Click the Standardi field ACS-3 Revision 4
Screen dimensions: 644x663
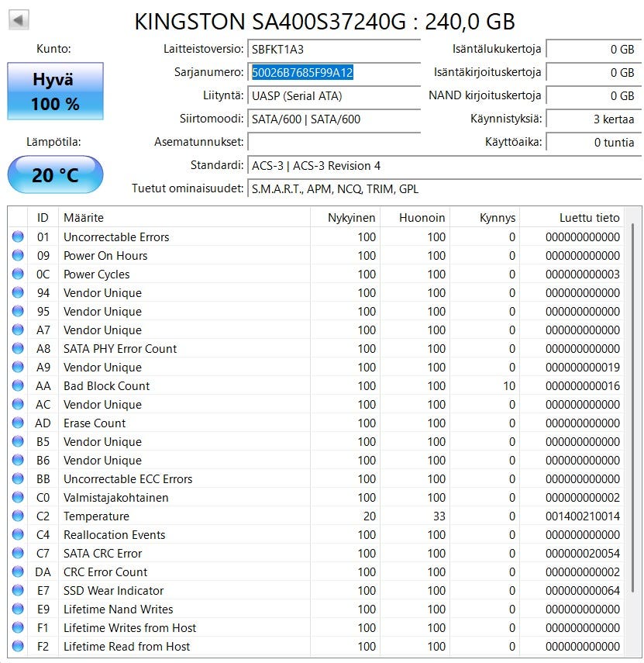(x=445, y=165)
